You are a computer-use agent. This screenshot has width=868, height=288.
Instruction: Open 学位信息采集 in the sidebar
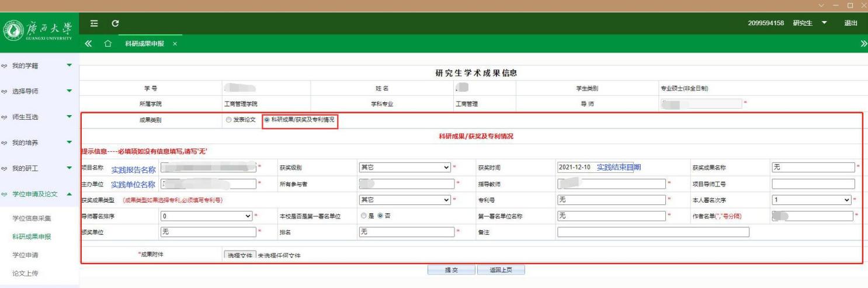32,218
